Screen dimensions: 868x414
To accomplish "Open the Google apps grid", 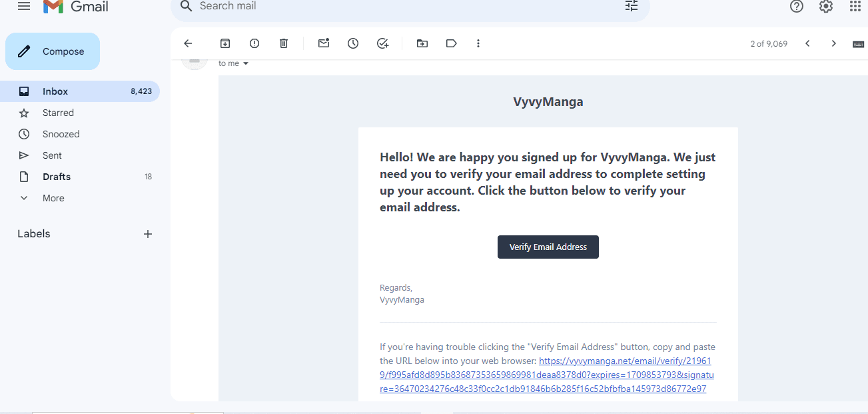I will click(855, 6).
